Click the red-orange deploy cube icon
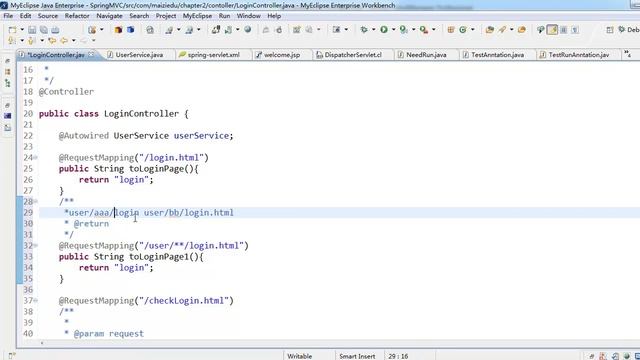The image size is (640, 360). click(x=118, y=30)
